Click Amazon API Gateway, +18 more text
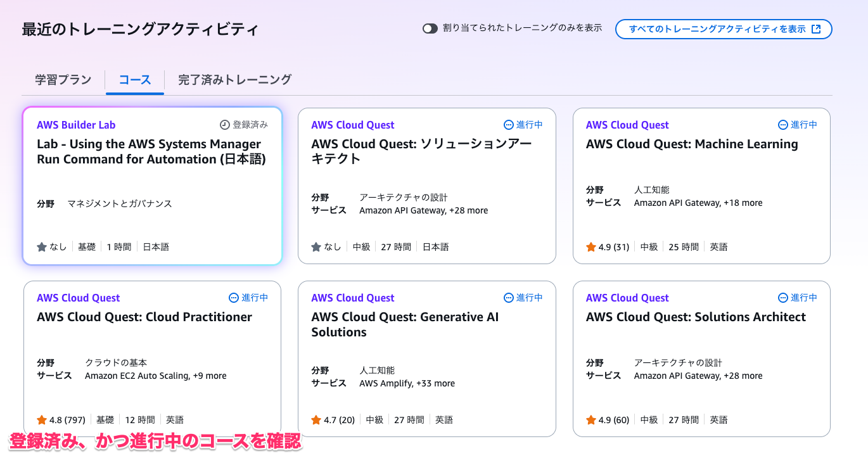Screen dimensions: 868x458 coord(698,203)
